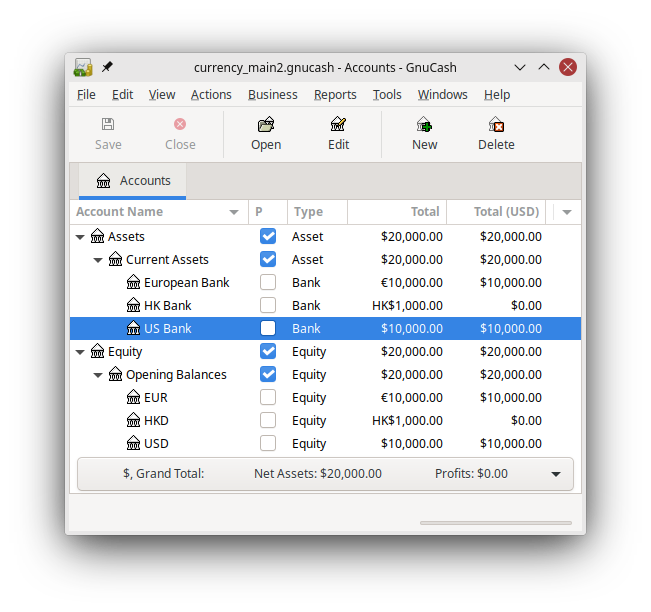Click the Edit account toolbar icon
The width and height of the screenshot is (651, 612).
tap(338, 125)
